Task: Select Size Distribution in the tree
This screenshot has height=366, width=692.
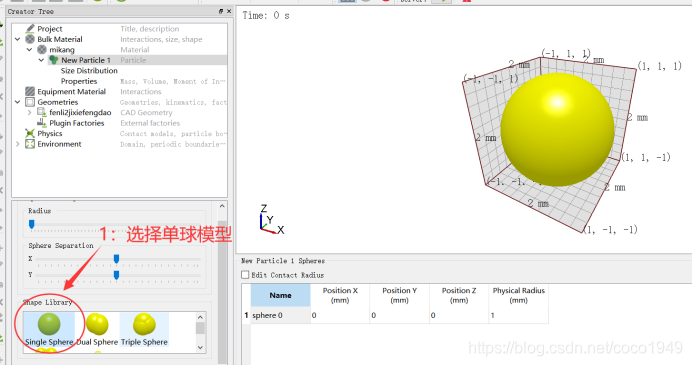Action: [x=89, y=71]
